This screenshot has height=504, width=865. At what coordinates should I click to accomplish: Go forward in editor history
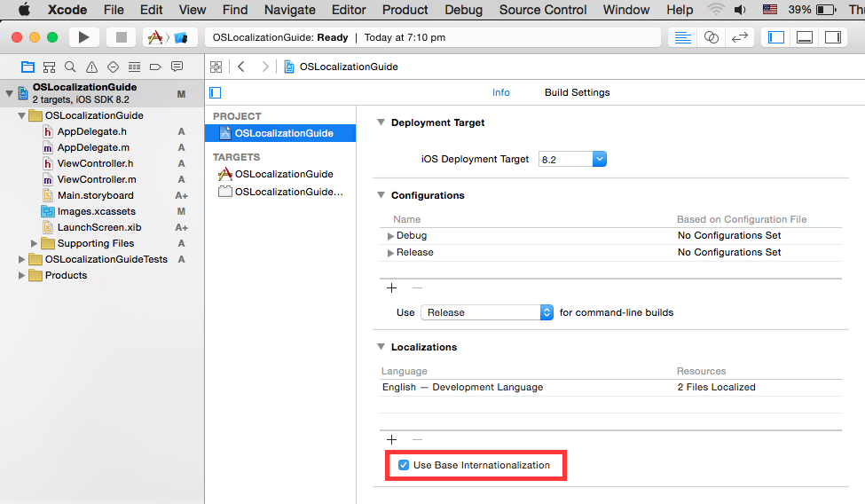click(x=265, y=67)
